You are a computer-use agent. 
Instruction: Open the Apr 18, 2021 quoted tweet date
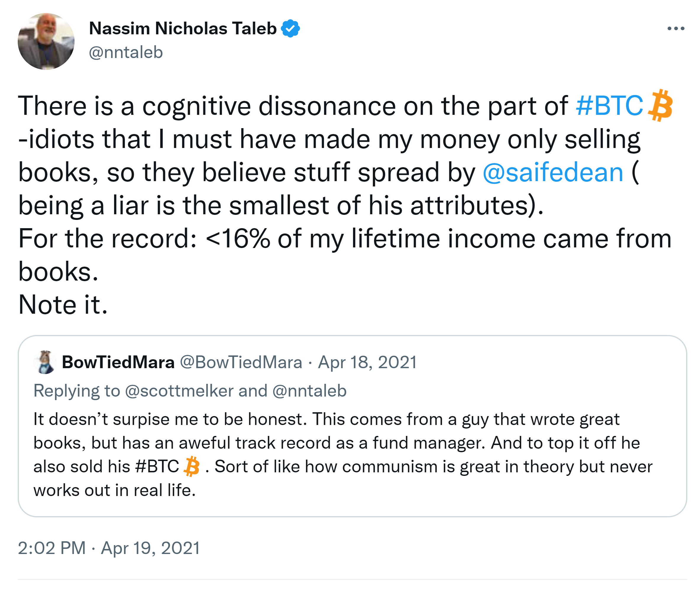[x=367, y=362]
